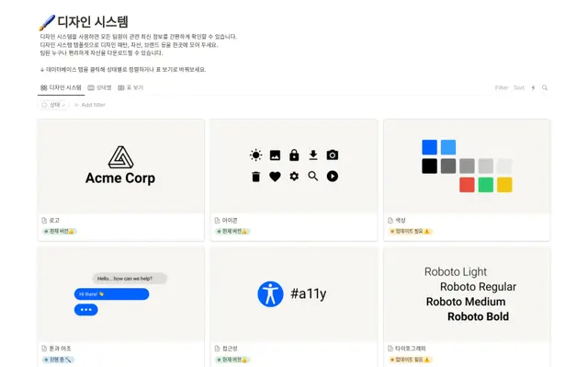The image size is (588, 367).
Task: Click the image picture icon in the icons card
Action: click(275, 155)
